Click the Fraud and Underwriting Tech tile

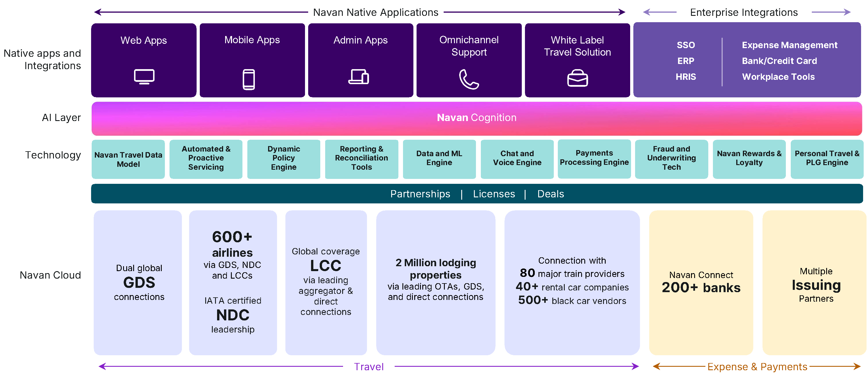click(671, 158)
